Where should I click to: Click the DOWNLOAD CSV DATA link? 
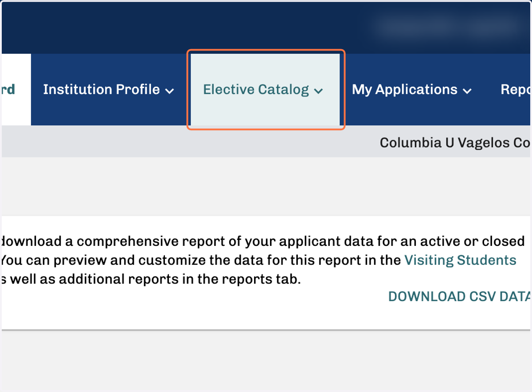[460, 297]
